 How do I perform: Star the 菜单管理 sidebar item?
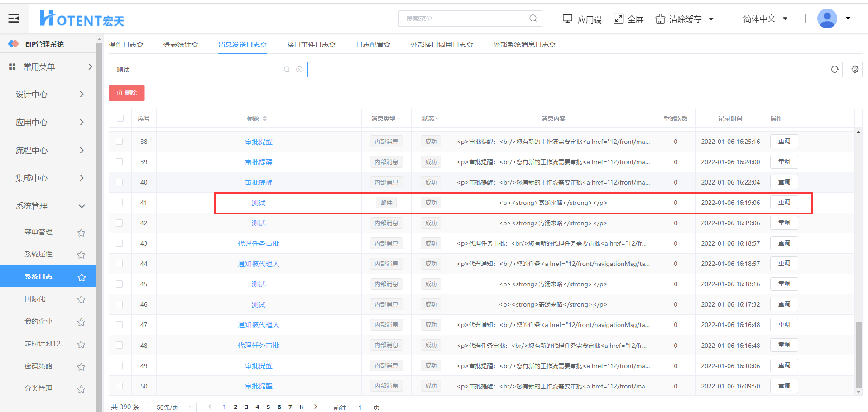[x=81, y=232]
